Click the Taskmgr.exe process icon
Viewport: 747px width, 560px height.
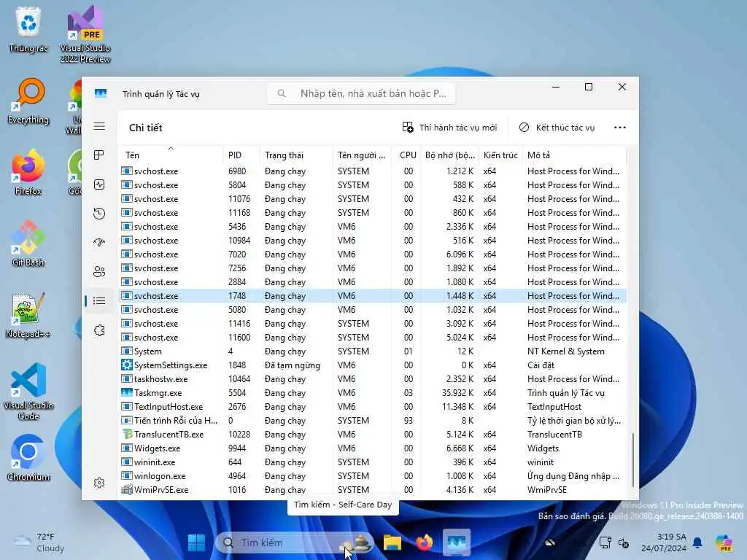pos(127,393)
